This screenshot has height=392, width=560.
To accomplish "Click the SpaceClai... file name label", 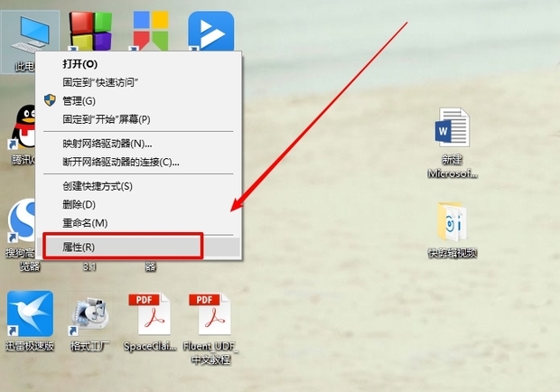I will point(150,346).
